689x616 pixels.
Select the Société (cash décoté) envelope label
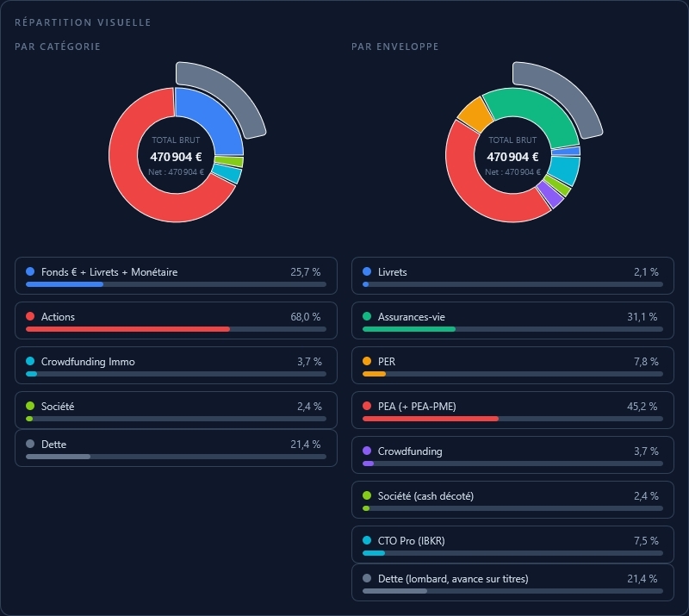coord(425,496)
